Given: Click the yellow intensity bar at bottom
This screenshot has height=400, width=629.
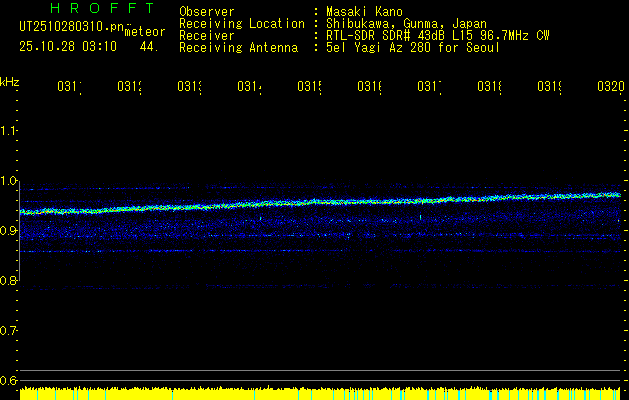Looking at the screenshot, I should pos(320,393).
